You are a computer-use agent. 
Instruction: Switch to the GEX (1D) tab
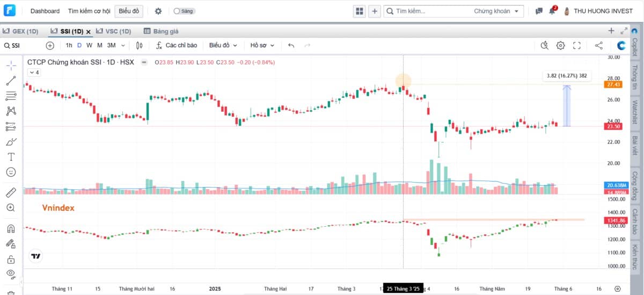[21, 31]
